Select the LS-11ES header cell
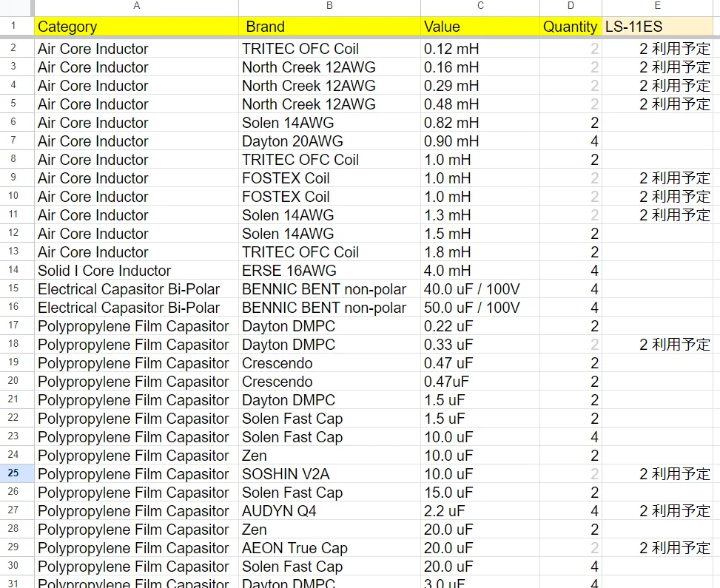Viewport: 720px width, 588px height. coord(657,27)
